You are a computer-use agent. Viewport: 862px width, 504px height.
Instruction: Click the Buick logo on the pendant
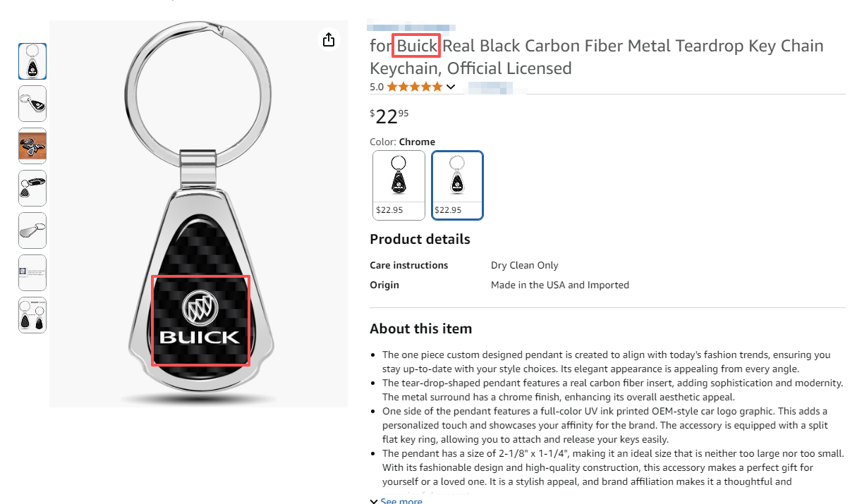pyautogui.click(x=200, y=320)
